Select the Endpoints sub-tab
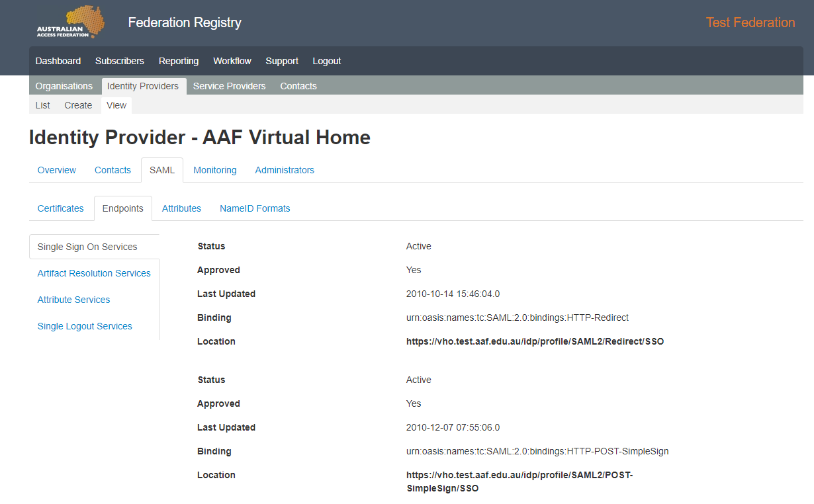The image size is (814, 504). pos(123,208)
